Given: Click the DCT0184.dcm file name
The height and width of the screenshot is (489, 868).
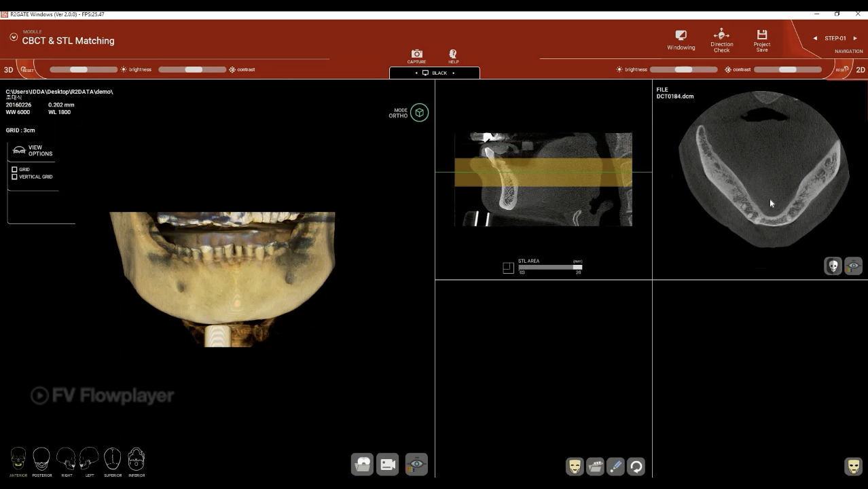Looking at the screenshot, I should (x=675, y=96).
